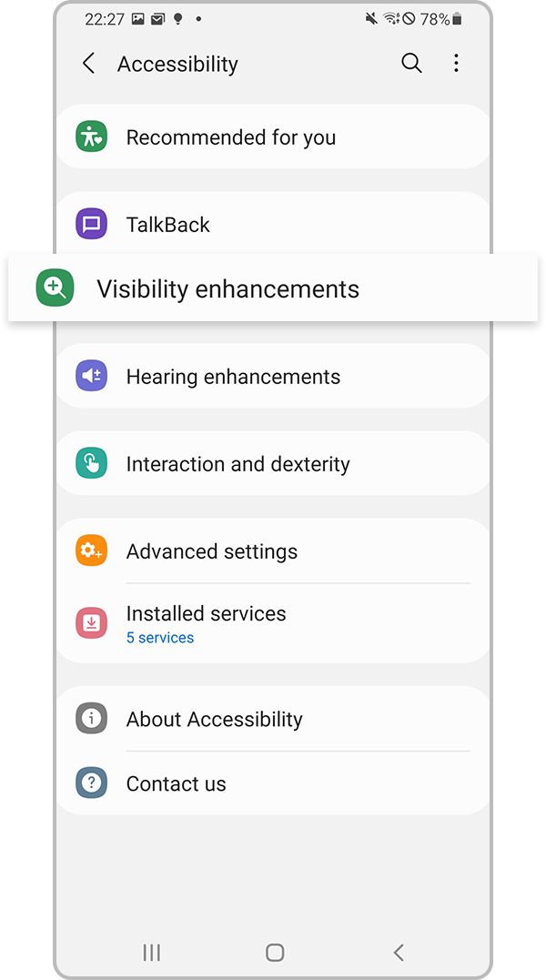Open the three-dot more options menu
Image resolution: width=546 pixels, height=980 pixels.
[x=456, y=64]
